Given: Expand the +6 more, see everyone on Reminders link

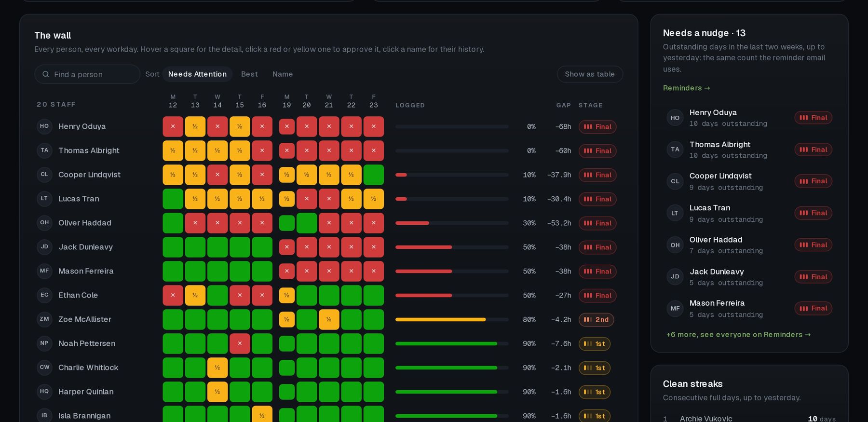Looking at the screenshot, I should pos(738,335).
